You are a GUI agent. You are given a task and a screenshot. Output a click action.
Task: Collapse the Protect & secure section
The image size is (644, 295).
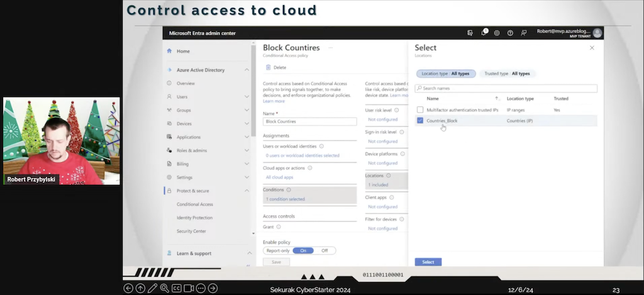pyautogui.click(x=247, y=191)
